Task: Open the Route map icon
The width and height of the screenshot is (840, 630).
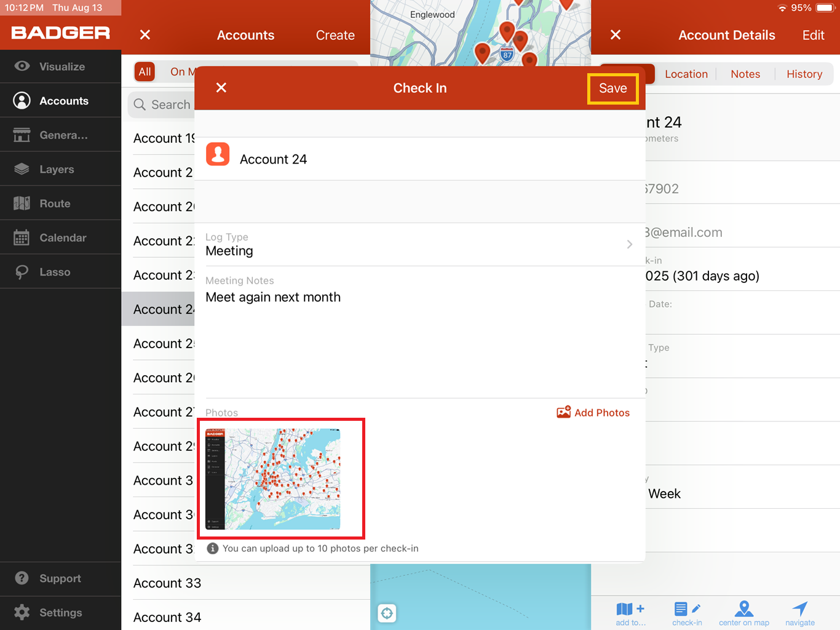Action: (22, 204)
